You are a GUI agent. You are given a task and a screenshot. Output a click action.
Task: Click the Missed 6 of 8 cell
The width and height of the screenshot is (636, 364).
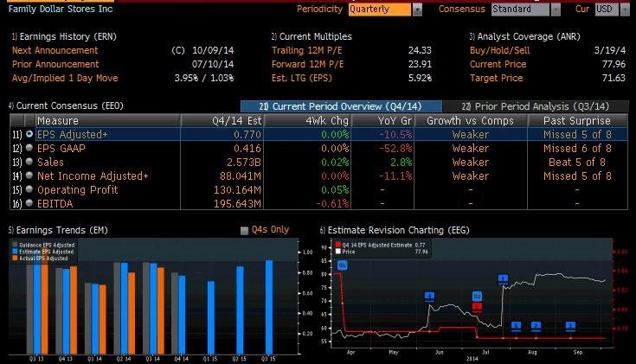577,149
